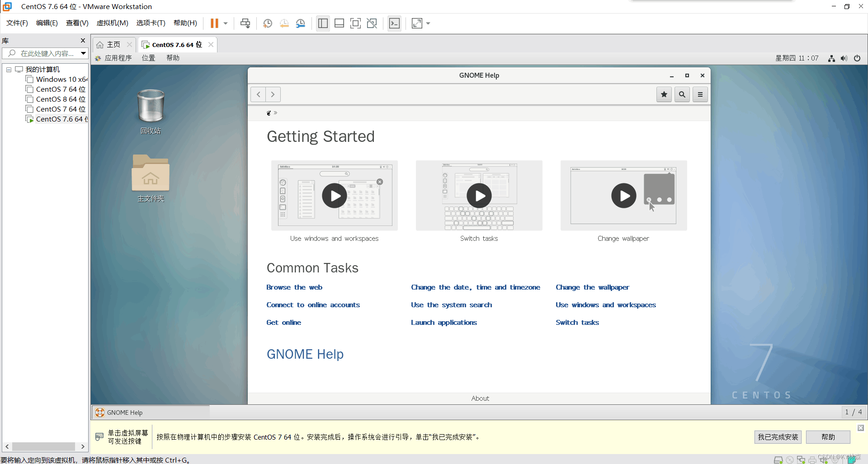Open the stretch display dropdown arrow
This screenshot has width=868, height=464.
(x=428, y=23)
